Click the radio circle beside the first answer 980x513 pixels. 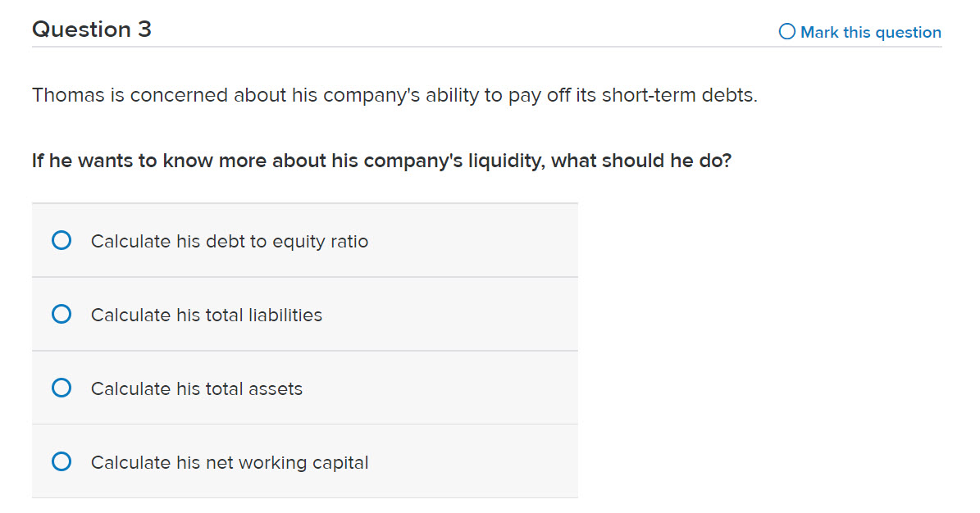coord(62,240)
